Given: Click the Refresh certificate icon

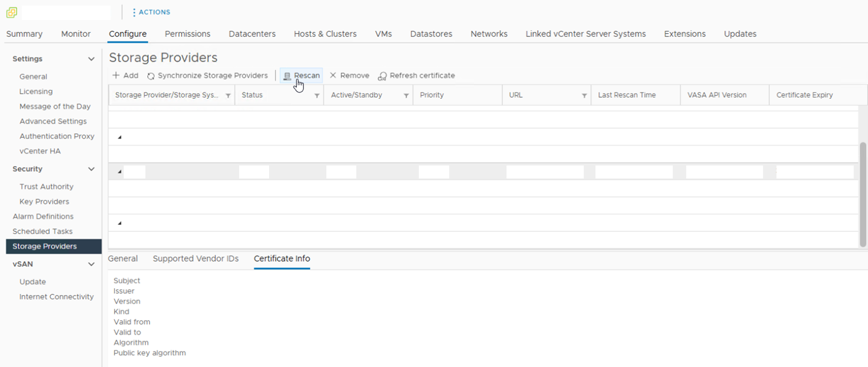Looking at the screenshot, I should click(x=382, y=76).
